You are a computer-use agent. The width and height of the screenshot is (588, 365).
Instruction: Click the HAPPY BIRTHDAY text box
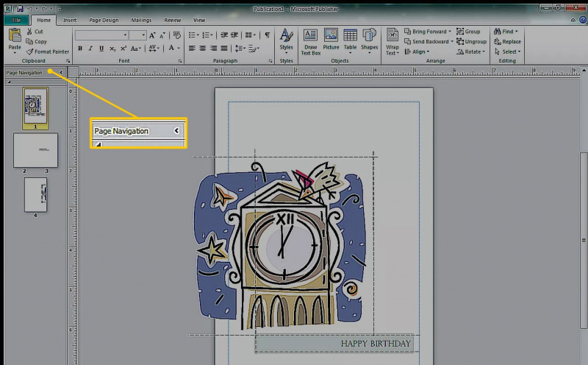pyautogui.click(x=334, y=344)
